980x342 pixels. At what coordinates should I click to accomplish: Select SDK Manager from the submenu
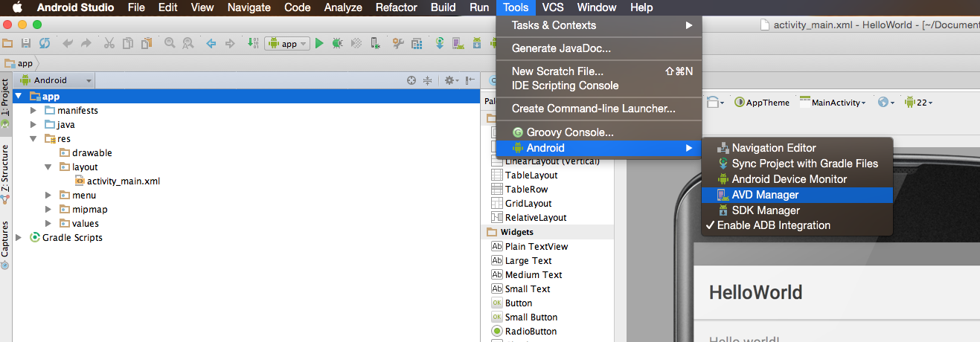point(797,210)
